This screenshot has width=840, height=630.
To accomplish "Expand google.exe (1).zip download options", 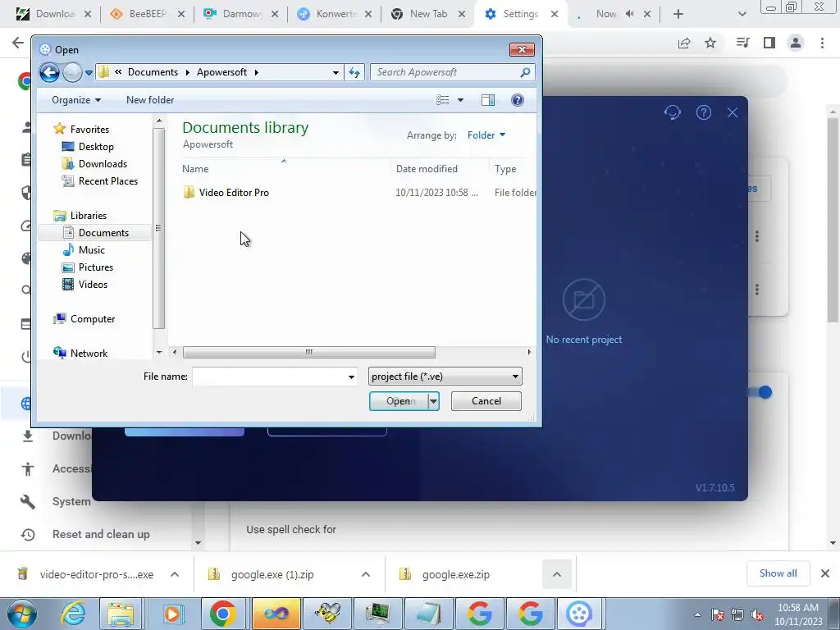I will coord(365,574).
